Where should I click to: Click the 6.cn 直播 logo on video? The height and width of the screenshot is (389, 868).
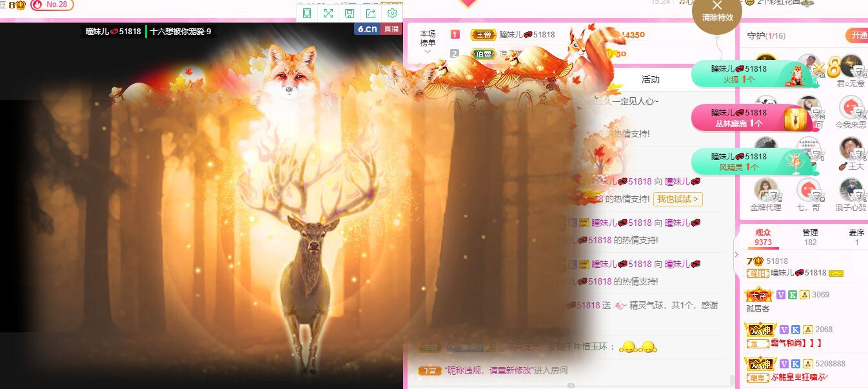pos(378,28)
